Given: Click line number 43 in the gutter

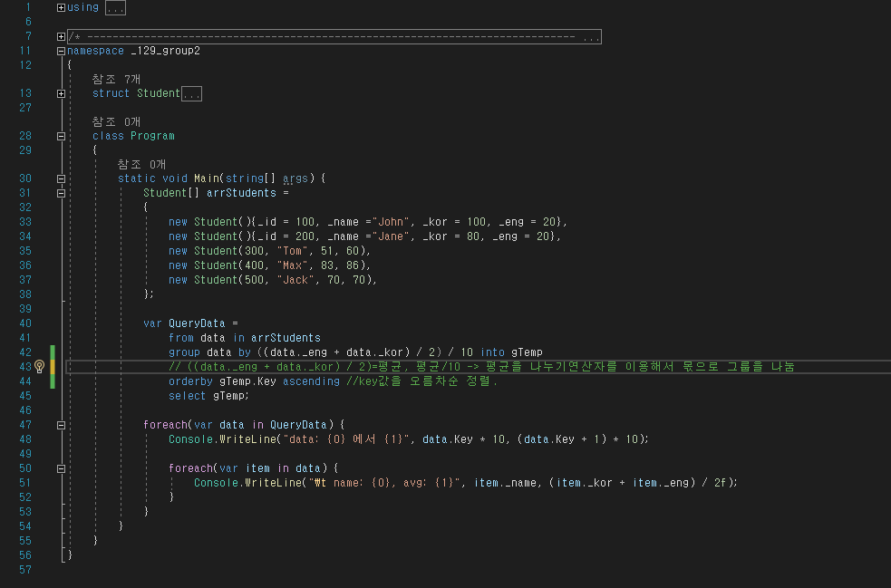Looking at the screenshot, I should click(25, 367).
